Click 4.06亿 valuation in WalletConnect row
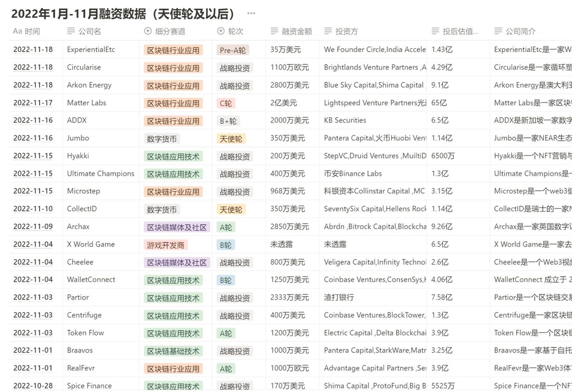572x392 pixels. (442, 279)
